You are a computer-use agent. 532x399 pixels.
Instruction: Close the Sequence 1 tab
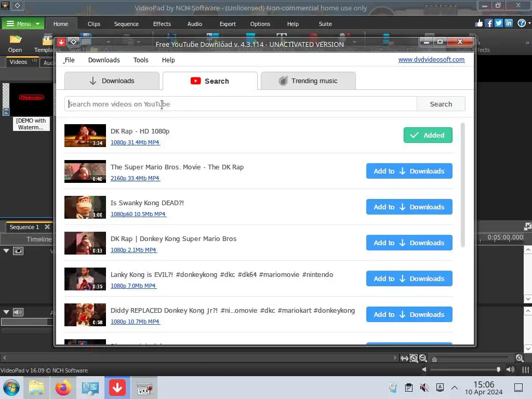(x=47, y=227)
